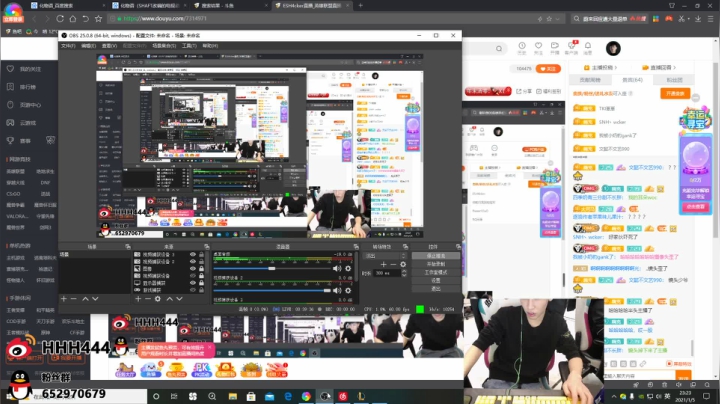Click Douyu search magnifier icon
The height and width of the screenshot is (404, 720).
[499, 49]
